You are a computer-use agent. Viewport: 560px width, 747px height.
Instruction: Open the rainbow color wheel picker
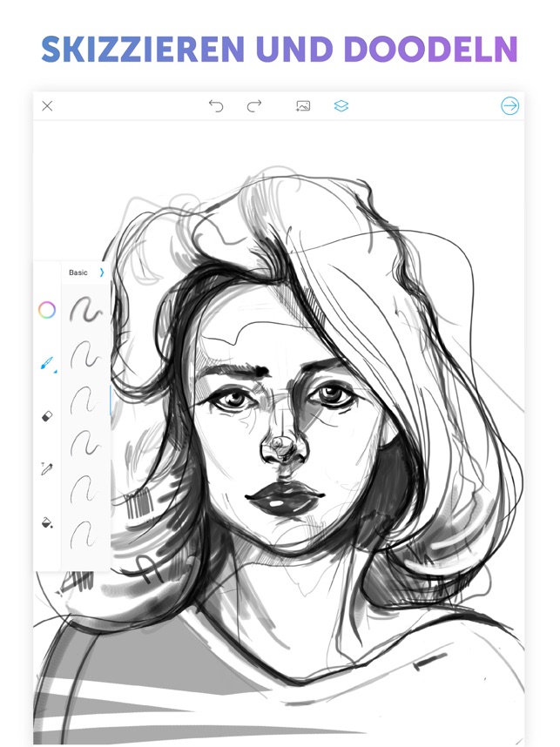tap(47, 310)
